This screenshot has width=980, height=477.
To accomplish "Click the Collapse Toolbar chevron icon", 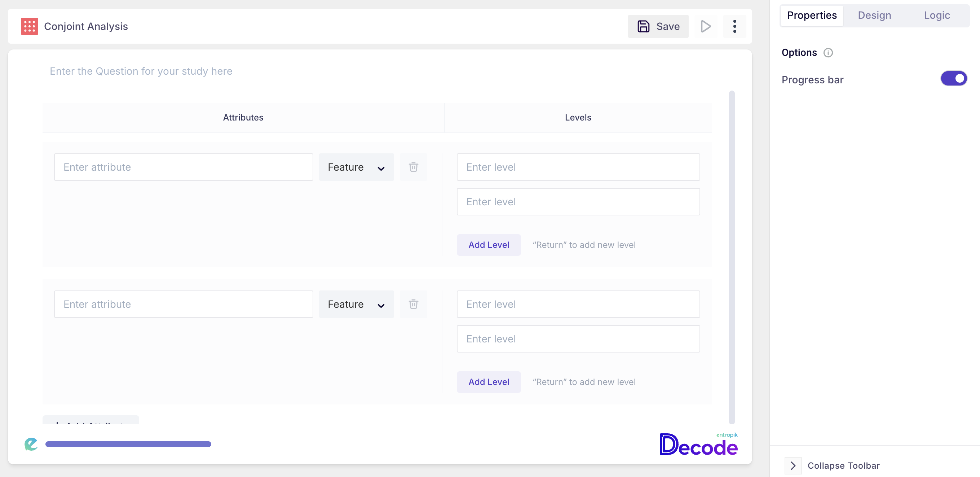I will [793, 465].
